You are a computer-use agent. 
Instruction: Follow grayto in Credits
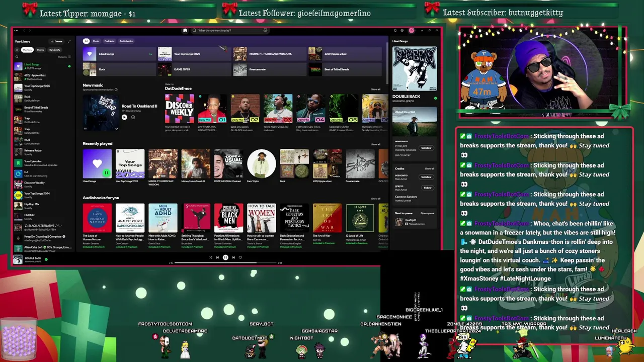coord(427,188)
